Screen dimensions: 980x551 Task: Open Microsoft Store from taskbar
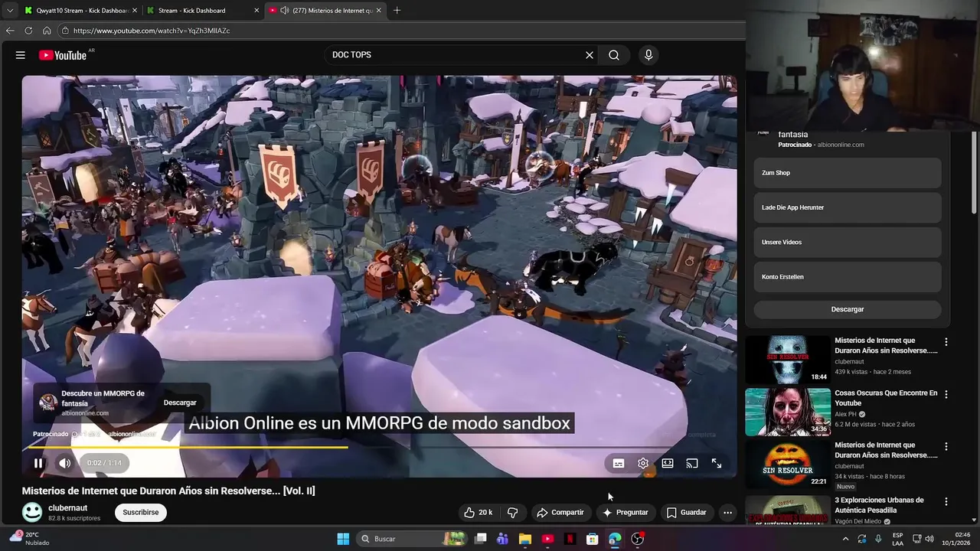(592, 539)
